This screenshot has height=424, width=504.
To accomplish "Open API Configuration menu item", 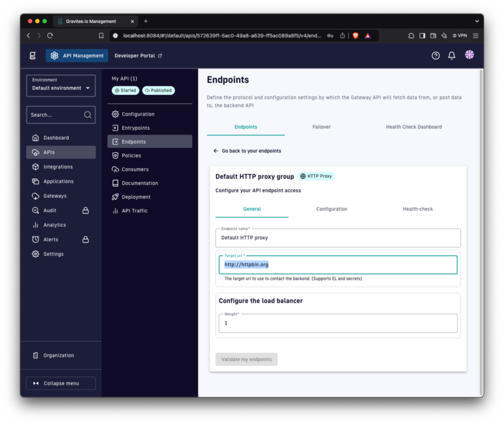I will [150, 114].
